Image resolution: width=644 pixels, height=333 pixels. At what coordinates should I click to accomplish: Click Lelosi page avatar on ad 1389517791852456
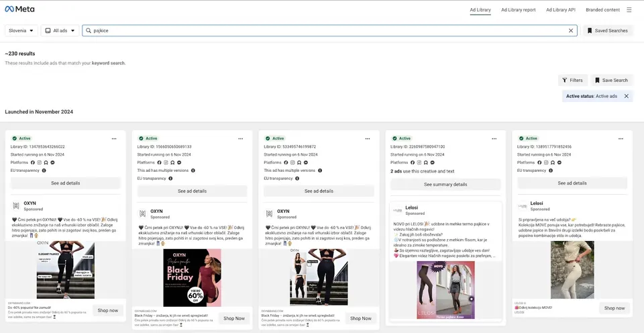[523, 206]
